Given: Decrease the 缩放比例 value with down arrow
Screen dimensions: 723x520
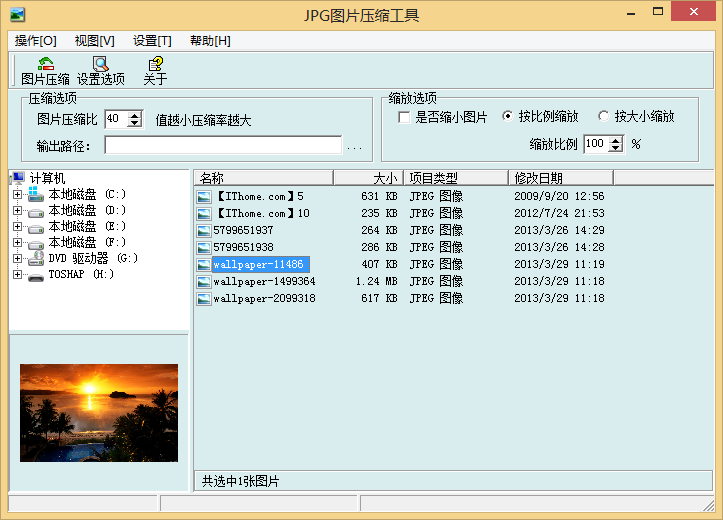Looking at the screenshot, I should [615, 148].
